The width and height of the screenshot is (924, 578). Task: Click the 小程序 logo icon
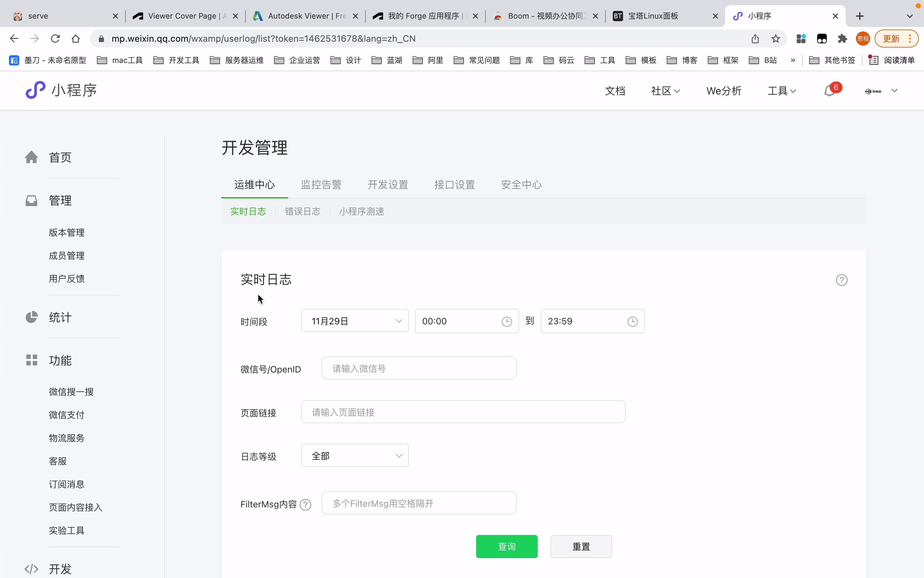pyautogui.click(x=35, y=90)
